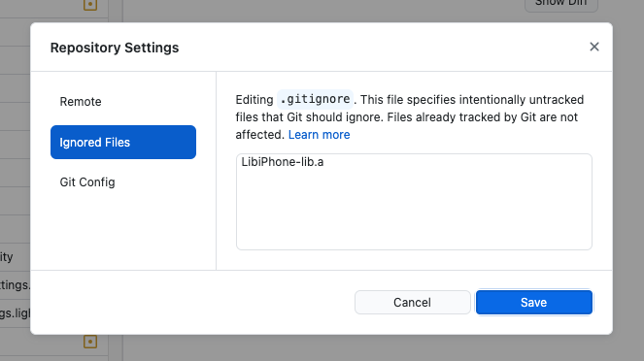Click the LibiPhone-lib.a line in the editor
The image size is (644, 361).
283,162
